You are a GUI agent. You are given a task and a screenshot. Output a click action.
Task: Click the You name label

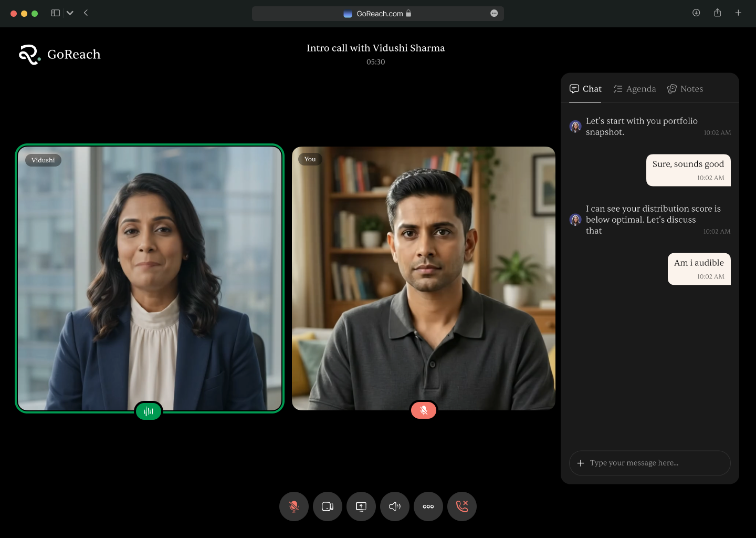coord(310,159)
